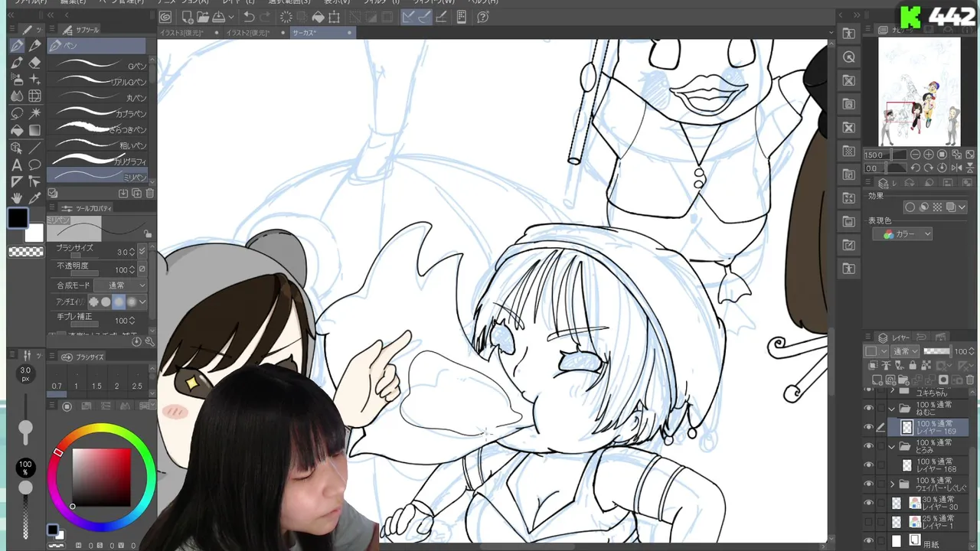This screenshot has height=551, width=980.
Task: Flip canvas horizontally in the Navigator
Action: click(x=955, y=168)
